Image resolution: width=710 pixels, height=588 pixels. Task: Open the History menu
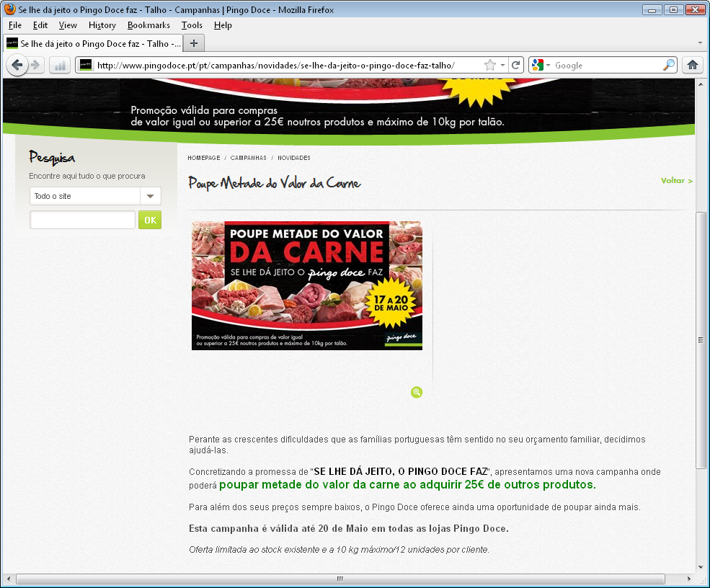102,25
